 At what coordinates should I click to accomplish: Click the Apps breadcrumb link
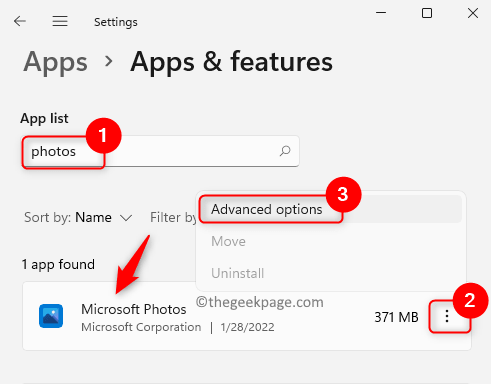(x=55, y=62)
